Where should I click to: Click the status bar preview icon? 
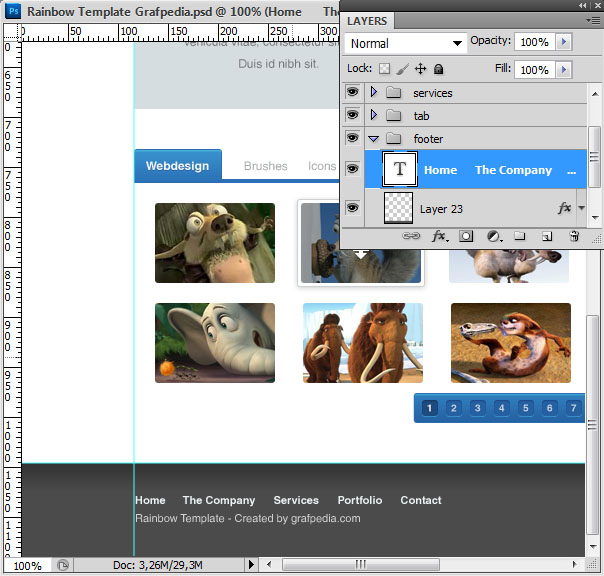click(x=62, y=565)
